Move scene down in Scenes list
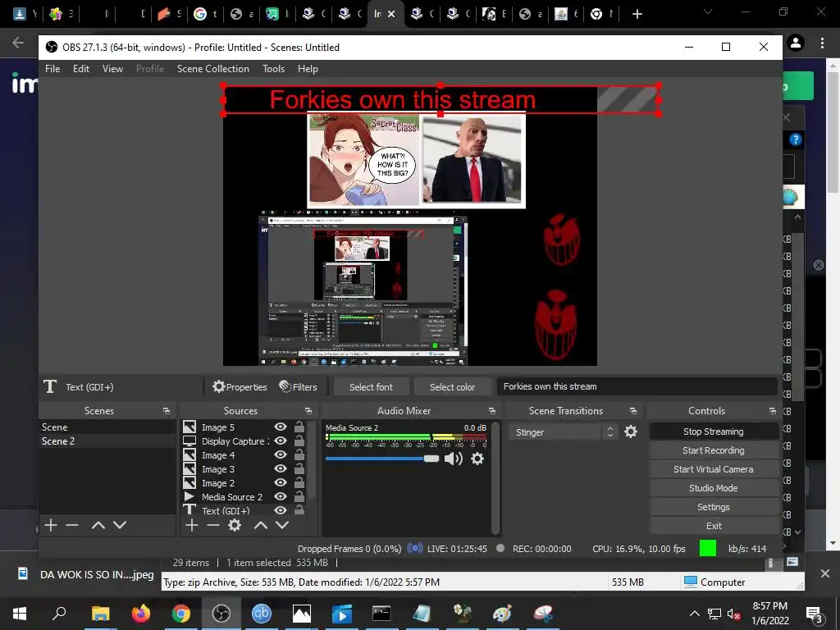The height and width of the screenshot is (630, 840). (120, 525)
